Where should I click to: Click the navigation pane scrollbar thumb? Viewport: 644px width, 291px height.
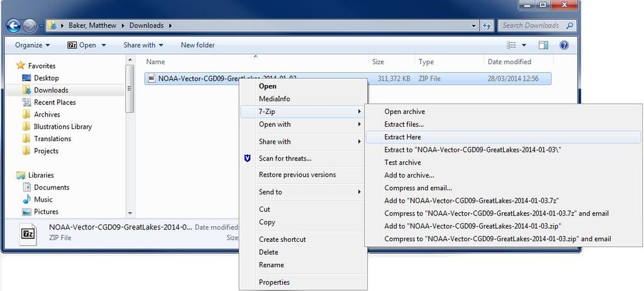coord(130,88)
